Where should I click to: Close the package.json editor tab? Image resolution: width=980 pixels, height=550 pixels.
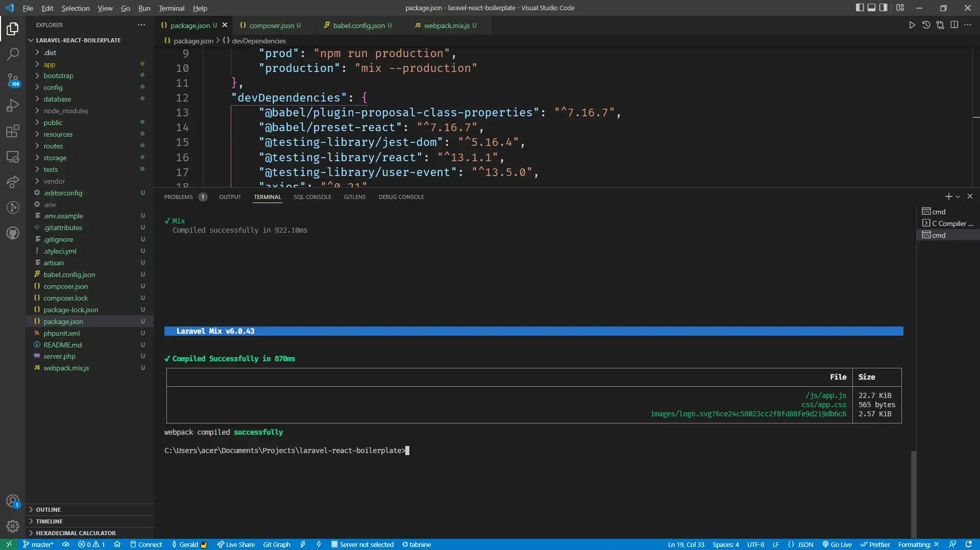pos(225,25)
